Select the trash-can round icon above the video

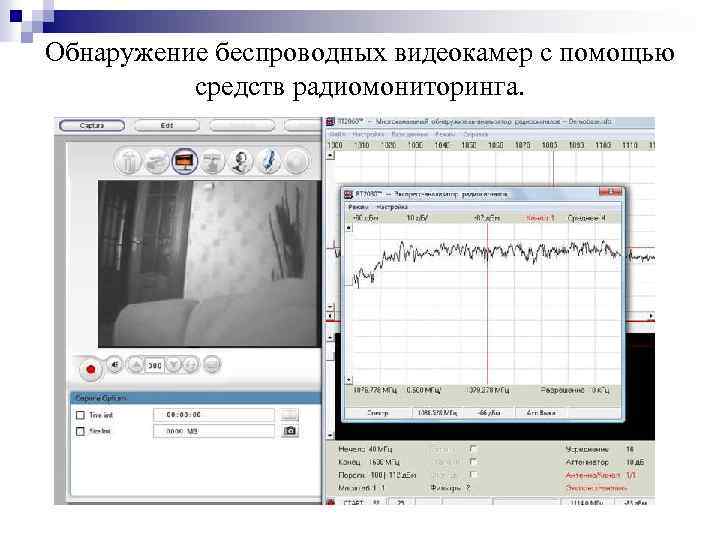pyautogui.click(x=128, y=161)
